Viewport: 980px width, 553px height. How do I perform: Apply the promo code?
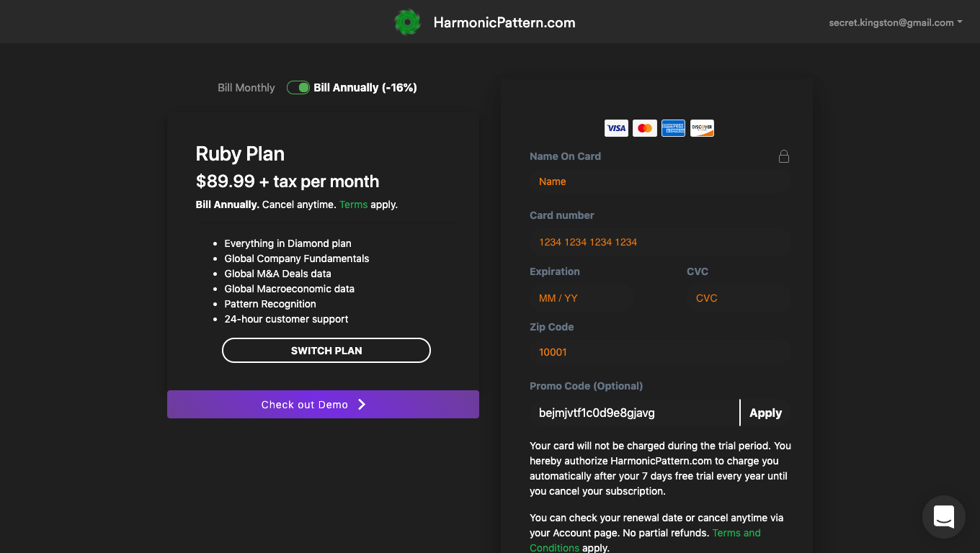click(x=765, y=413)
